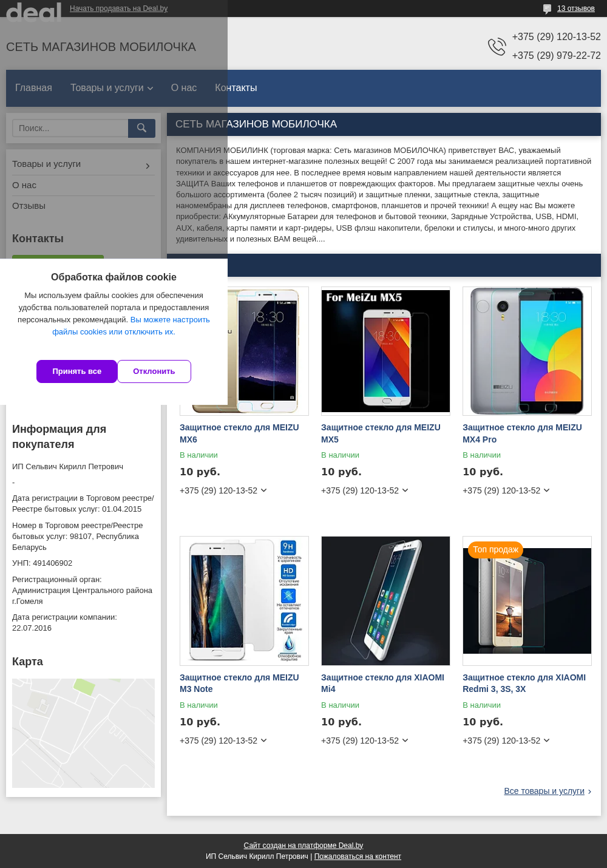
Task: Accept all cookies with Принять все
Action: (76, 371)
